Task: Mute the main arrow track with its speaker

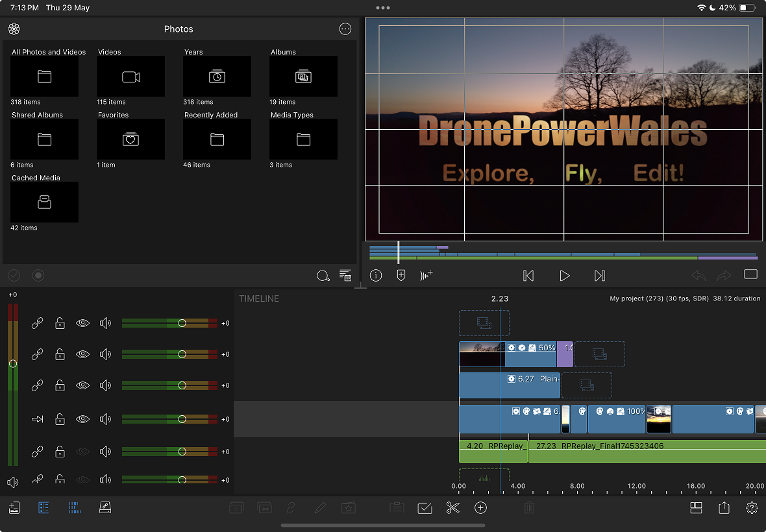Action: (x=105, y=418)
